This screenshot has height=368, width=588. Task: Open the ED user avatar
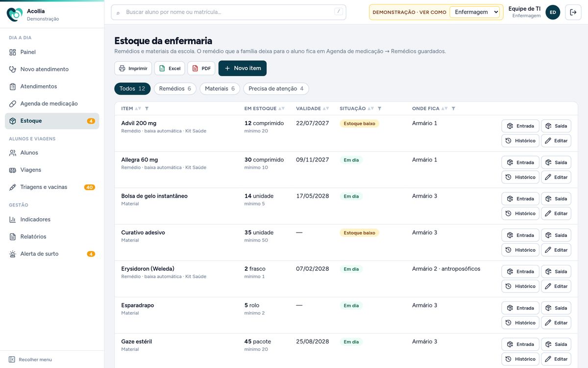553,12
